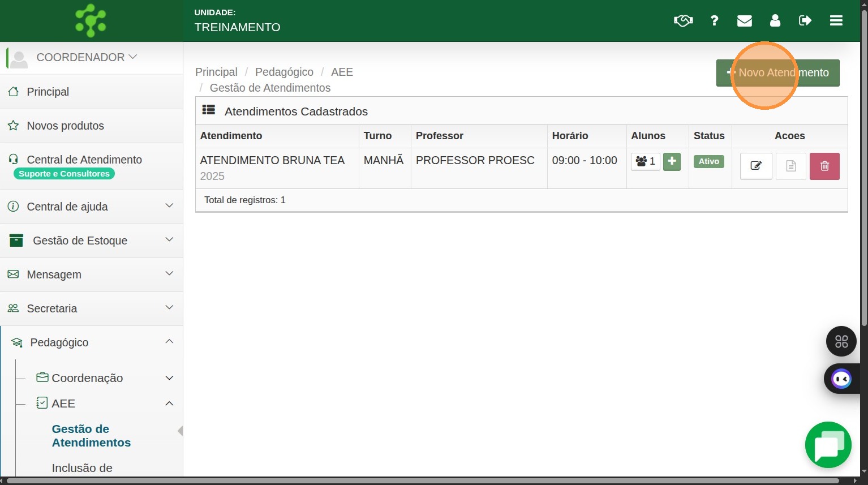Go to Principal in the sidebar
The height and width of the screenshot is (485, 868).
point(92,92)
